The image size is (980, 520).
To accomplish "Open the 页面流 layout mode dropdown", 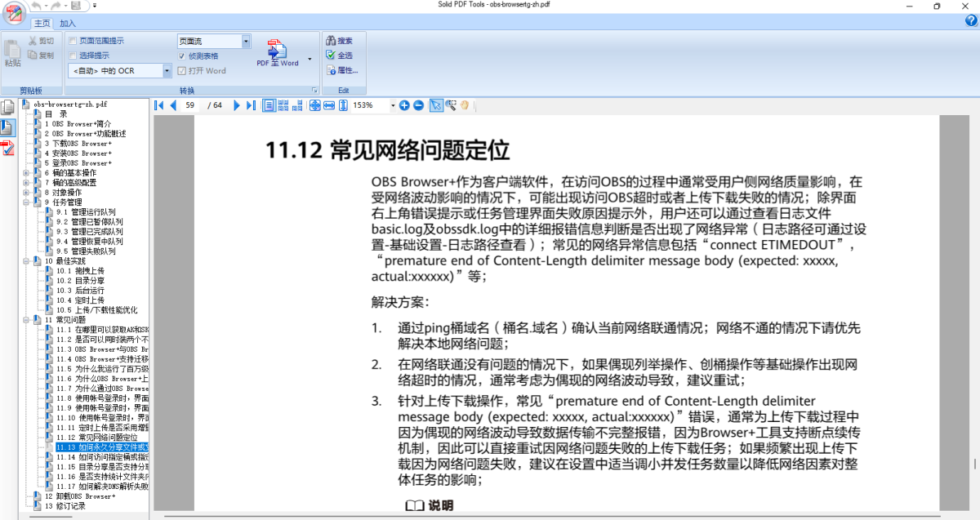I will point(245,41).
